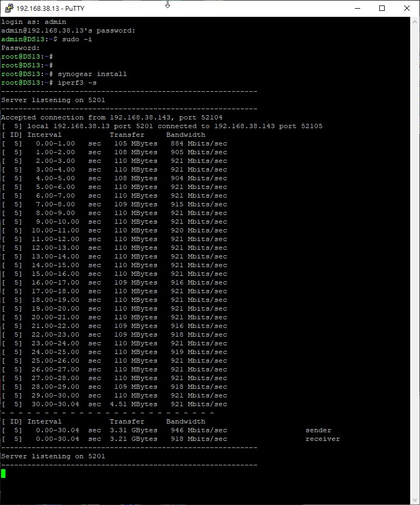Click the 'receiver' label
This screenshot has width=420, height=505.
pyautogui.click(x=323, y=439)
